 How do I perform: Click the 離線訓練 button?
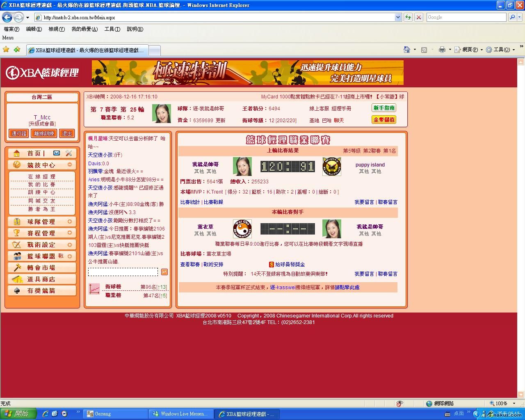pyautogui.click(x=44, y=133)
